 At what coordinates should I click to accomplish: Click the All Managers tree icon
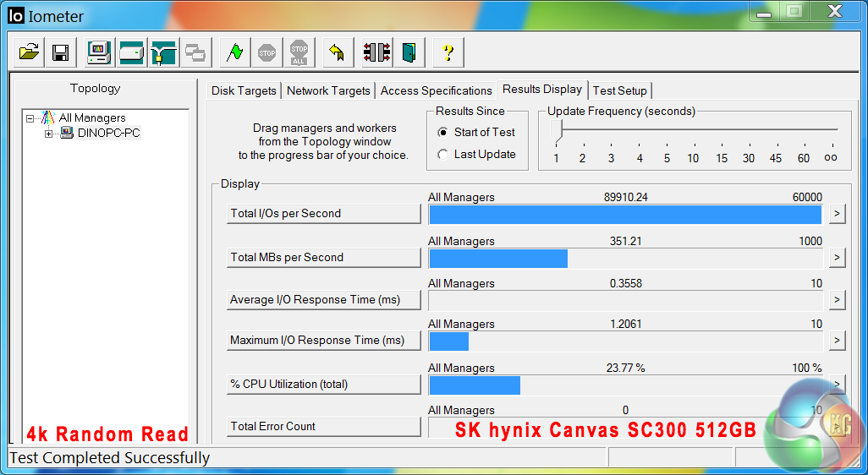coord(49,117)
